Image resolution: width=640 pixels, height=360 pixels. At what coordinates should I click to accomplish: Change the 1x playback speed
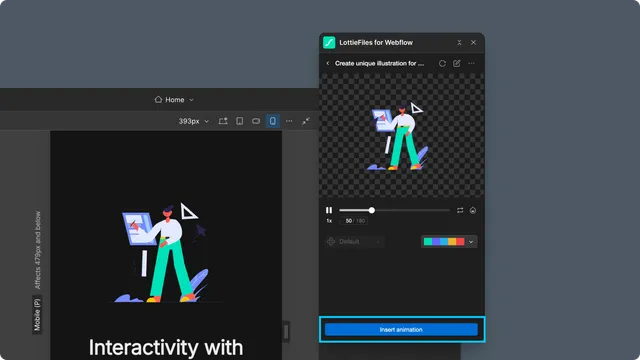pyautogui.click(x=329, y=221)
